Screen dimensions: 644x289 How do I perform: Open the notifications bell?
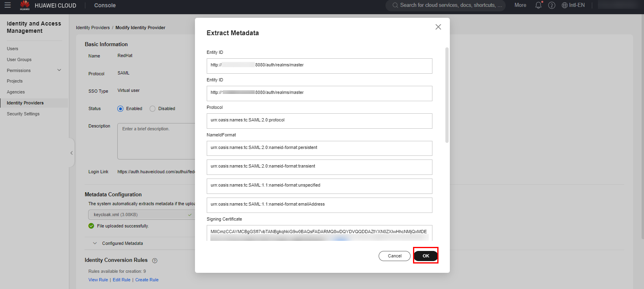point(538,5)
